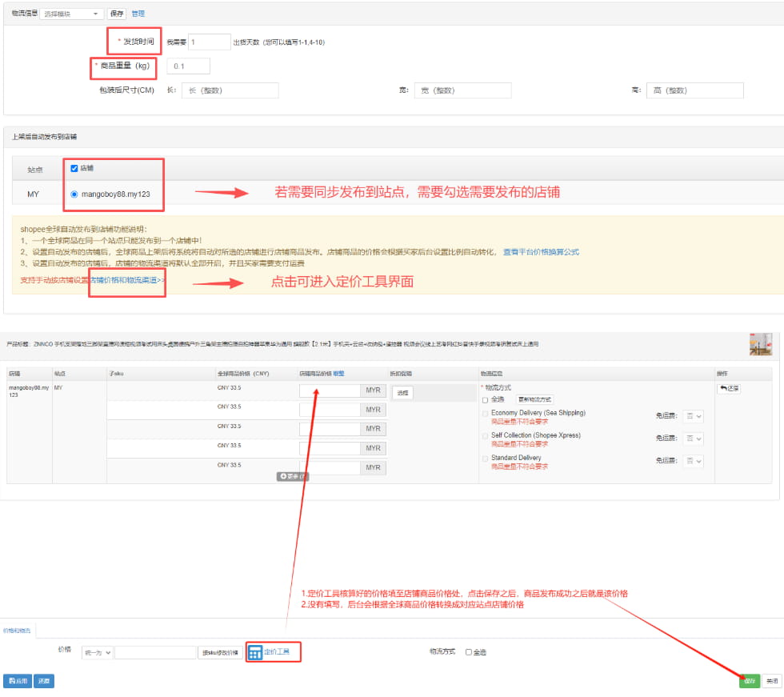
Task: Click the 应用 button at bottom left
Action: [18, 681]
